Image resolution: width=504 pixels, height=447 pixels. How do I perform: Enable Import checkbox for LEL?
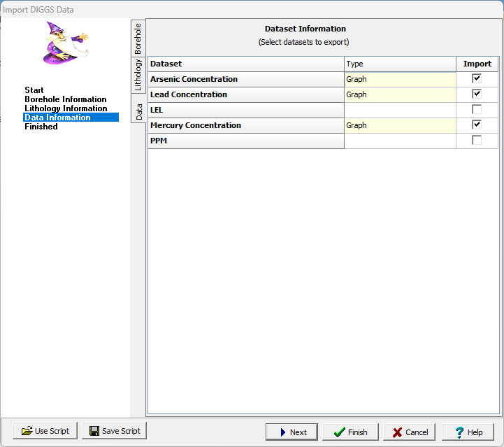click(477, 110)
